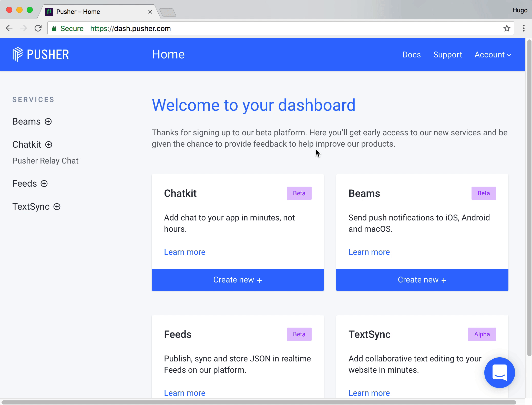Open the Intercom chat bubble
This screenshot has height=405, width=532.
pyautogui.click(x=499, y=372)
